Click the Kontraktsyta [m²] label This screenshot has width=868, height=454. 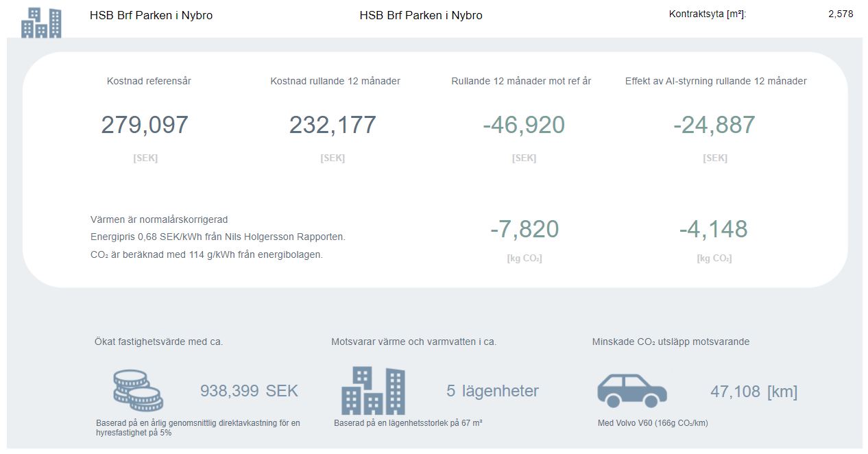[x=708, y=14]
